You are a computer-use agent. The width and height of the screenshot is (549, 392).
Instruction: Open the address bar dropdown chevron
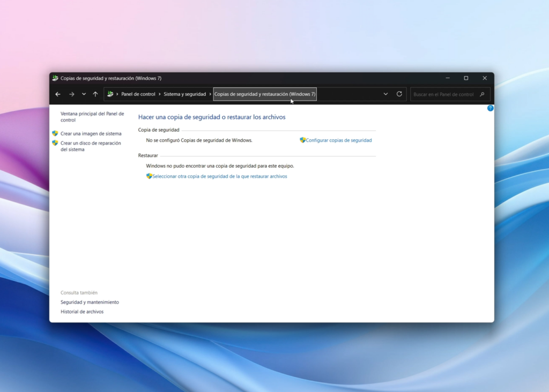[x=385, y=94]
